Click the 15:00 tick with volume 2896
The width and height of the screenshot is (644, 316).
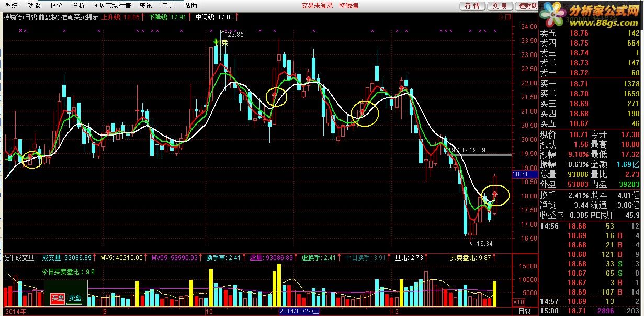coord(590,311)
